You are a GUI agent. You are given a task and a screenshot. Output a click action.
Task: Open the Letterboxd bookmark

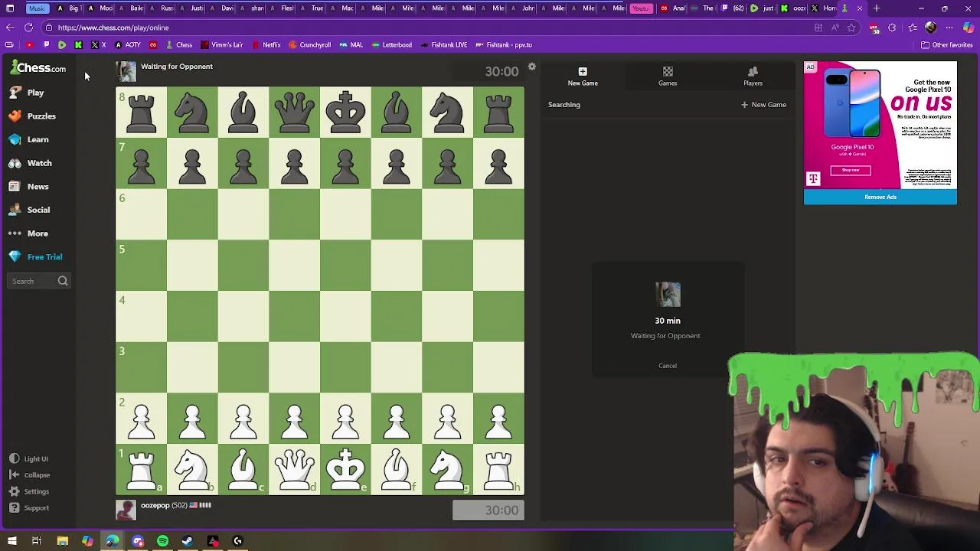392,45
